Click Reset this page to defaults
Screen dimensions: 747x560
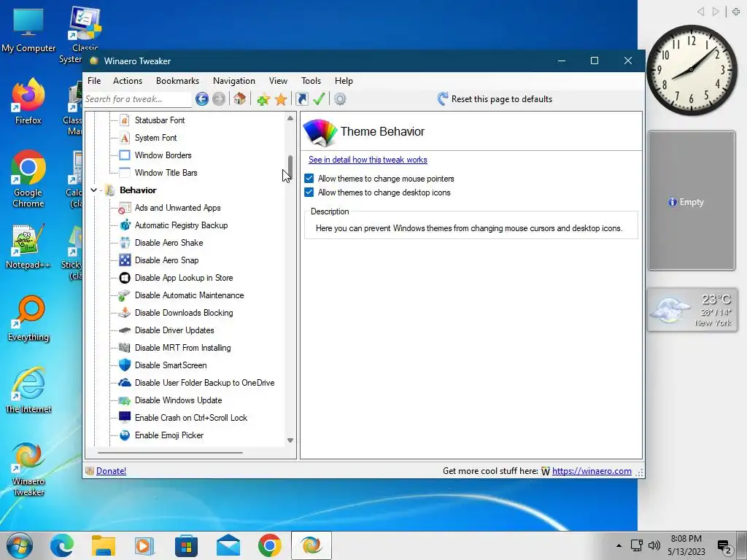(495, 99)
